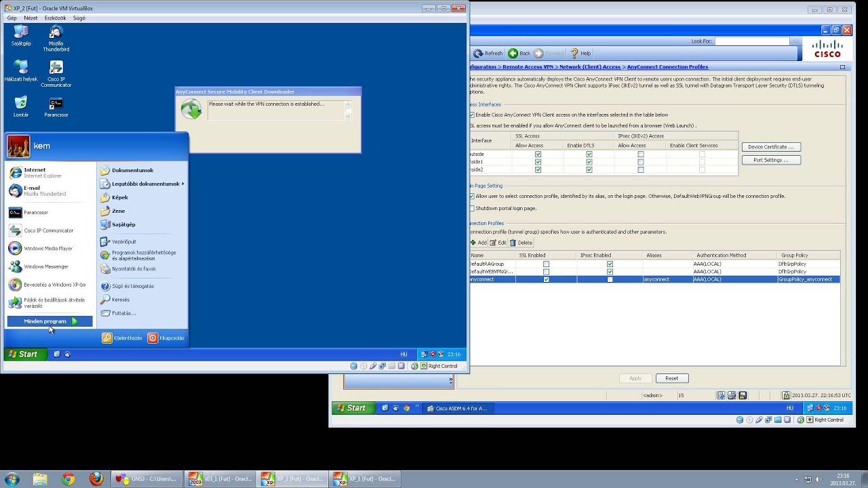Click Cisco ASDM 6.4 taskbar button

[460, 408]
